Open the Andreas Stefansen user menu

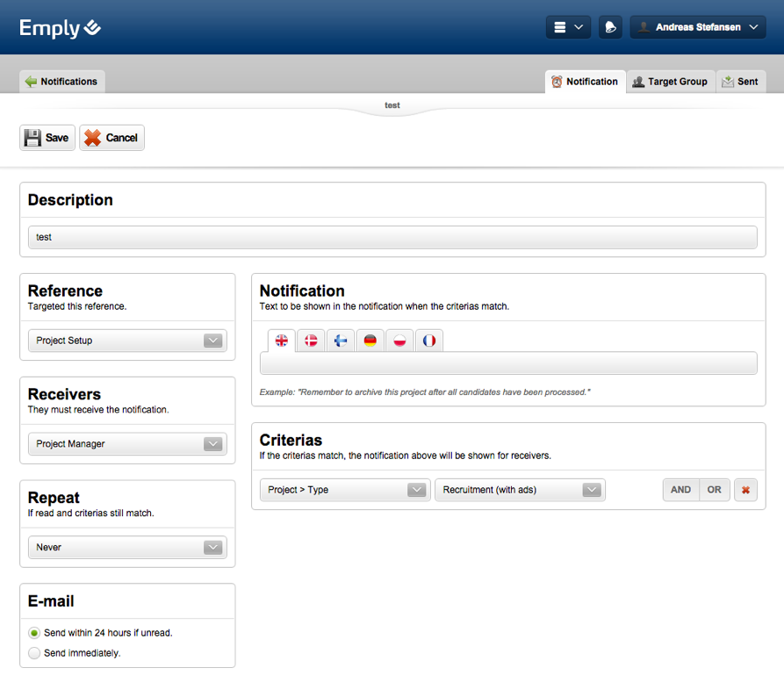pyautogui.click(x=697, y=27)
